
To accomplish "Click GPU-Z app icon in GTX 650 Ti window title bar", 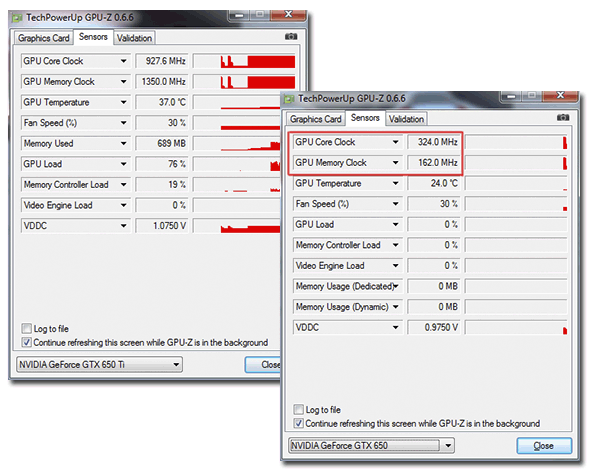I will (17, 18).
